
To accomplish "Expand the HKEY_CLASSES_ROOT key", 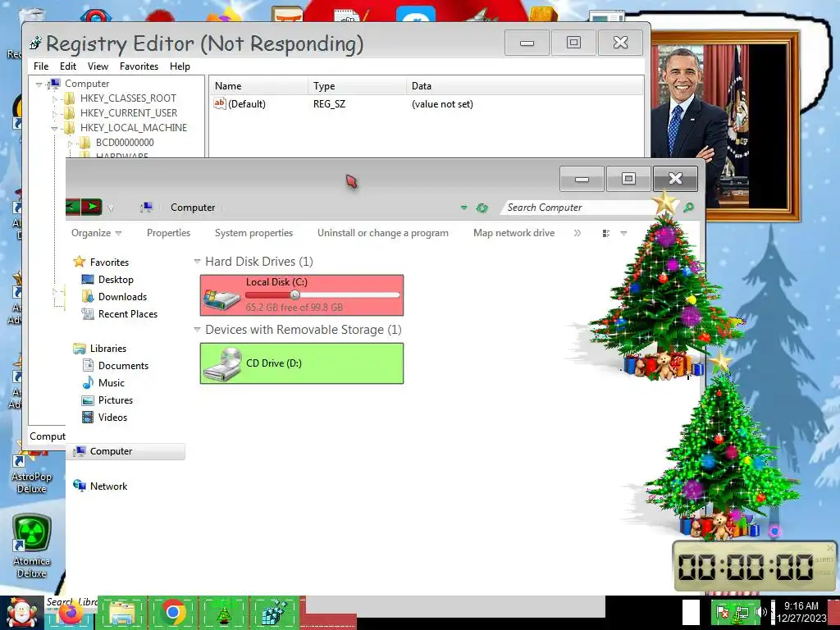I will (55, 98).
